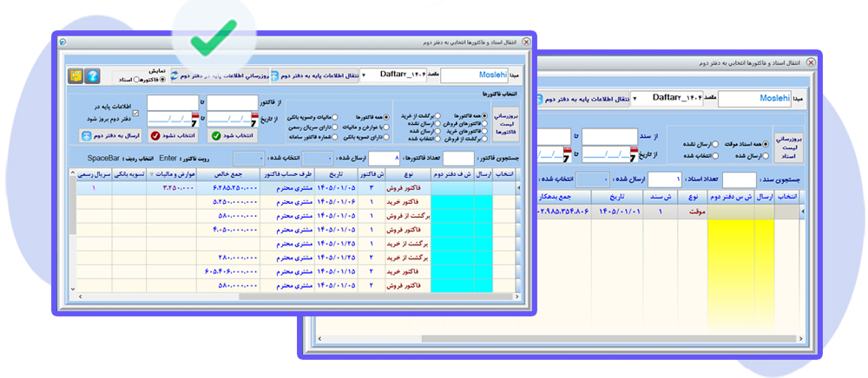Image resolution: width=868 pixels, height=378 pixels.
Task: Click the row pointer arrow of the first invoice row
Action: (x=518, y=188)
